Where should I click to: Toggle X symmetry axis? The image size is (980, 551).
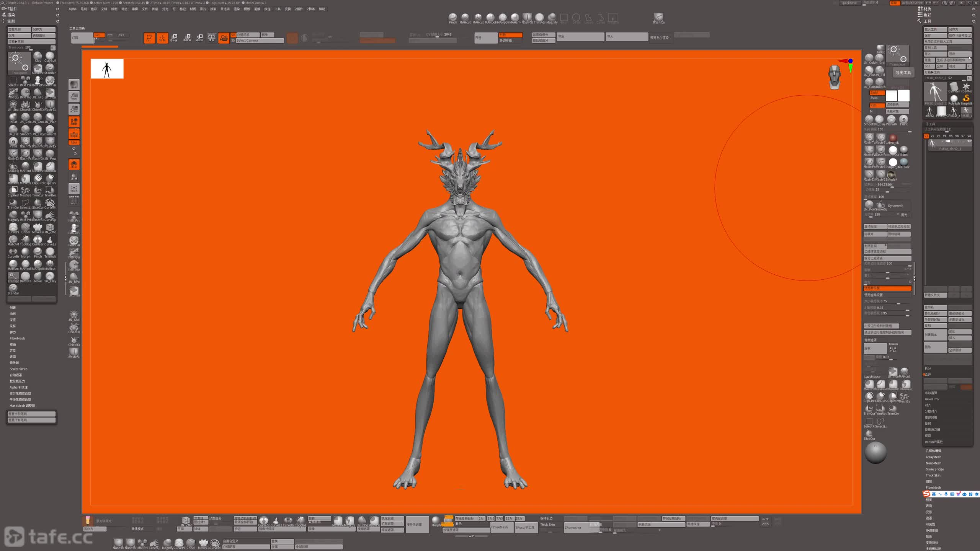coord(99,35)
